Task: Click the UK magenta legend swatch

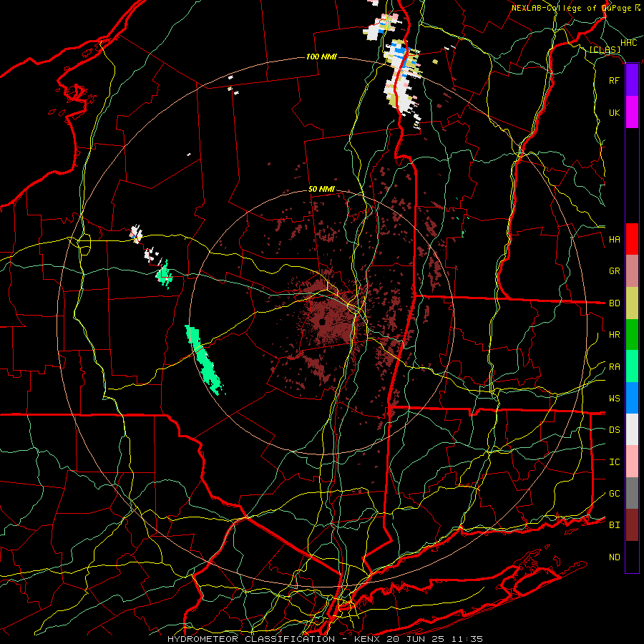Action: [x=632, y=112]
